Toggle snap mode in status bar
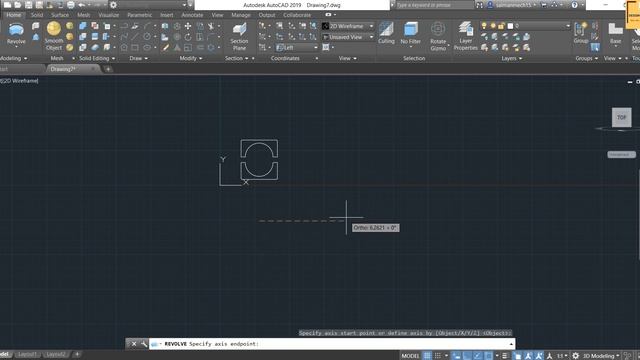This screenshot has width=640, height=360. (x=438, y=356)
